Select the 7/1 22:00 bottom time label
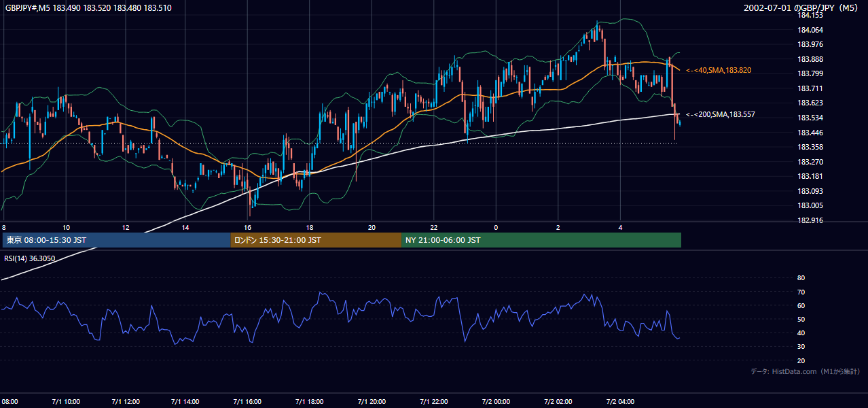Image resolution: width=868 pixels, height=408 pixels. pos(434,402)
